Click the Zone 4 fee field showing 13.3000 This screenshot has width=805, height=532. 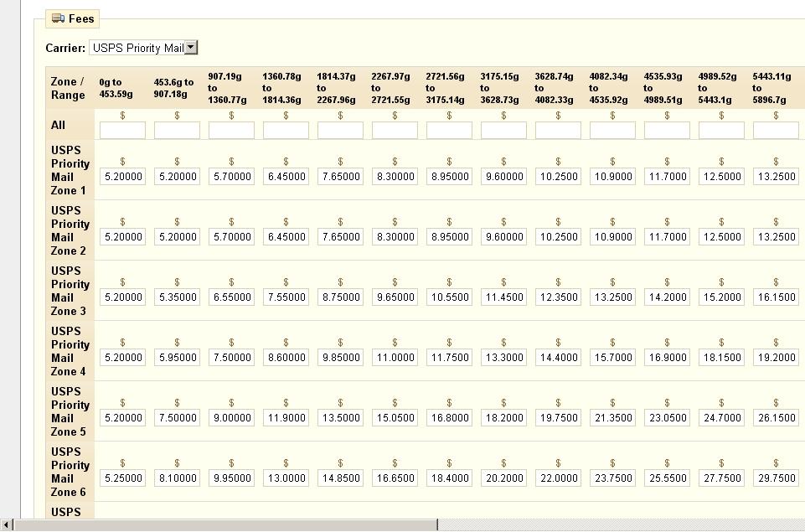[x=503, y=358]
